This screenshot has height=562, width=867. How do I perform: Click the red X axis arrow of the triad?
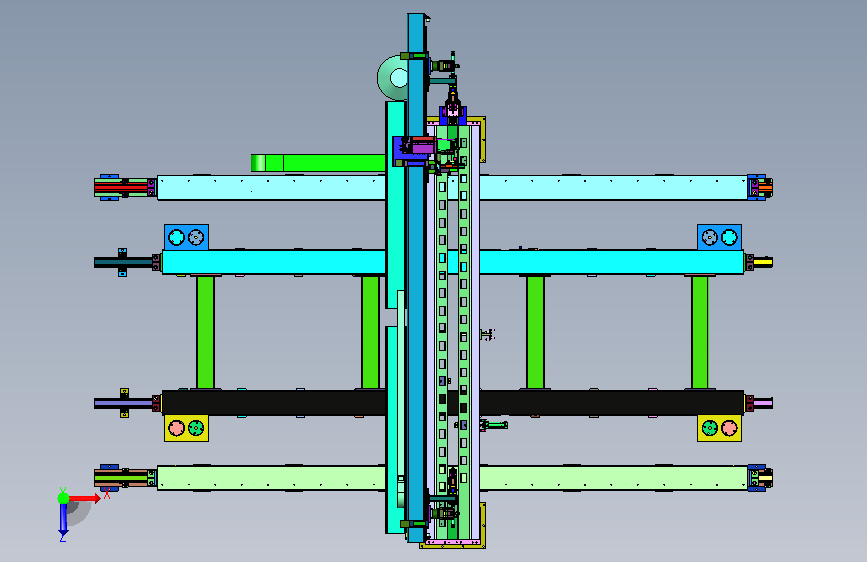click(x=84, y=498)
